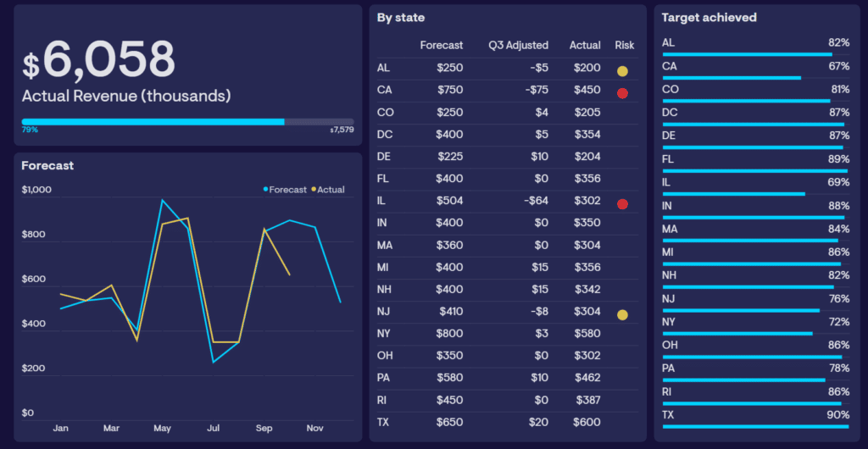Click the May peak on forecast line
Viewport: 868px width, 449px height.
162,200
